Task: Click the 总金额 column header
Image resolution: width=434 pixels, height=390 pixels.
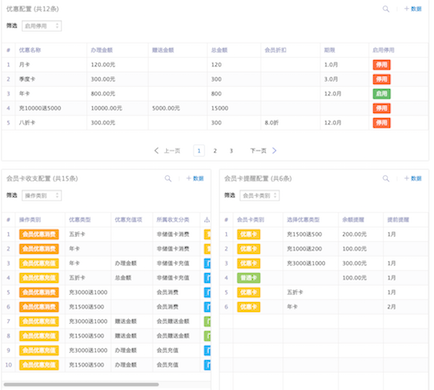Action: (x=219, y=50)
